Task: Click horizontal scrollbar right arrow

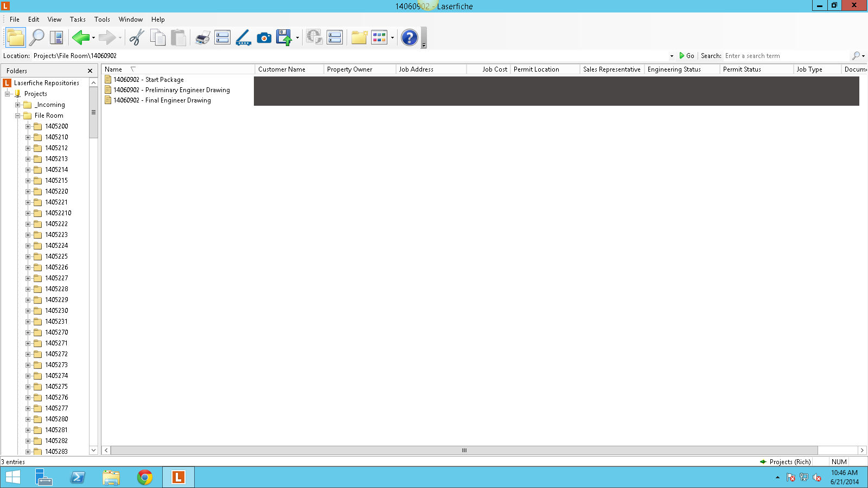Action: click(x=862, y=450)
